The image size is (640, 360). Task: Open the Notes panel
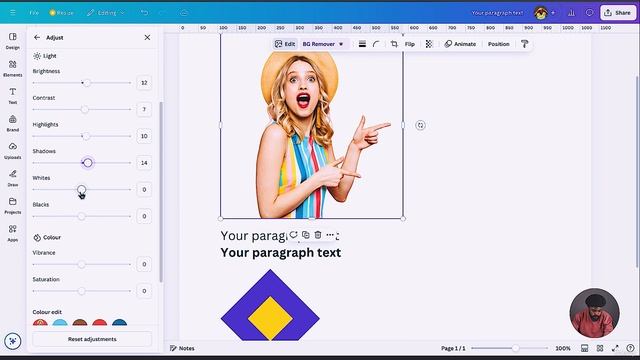tap(182, 348)
